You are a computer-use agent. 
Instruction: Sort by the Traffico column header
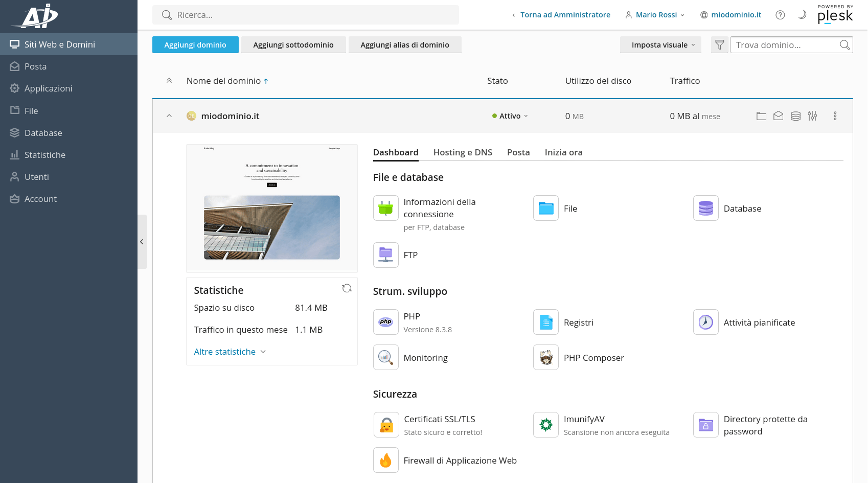point(685,81)
